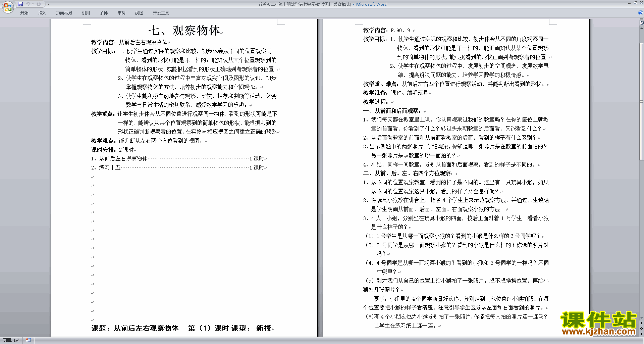Click the heading 教学过程

tap(376, 102)
